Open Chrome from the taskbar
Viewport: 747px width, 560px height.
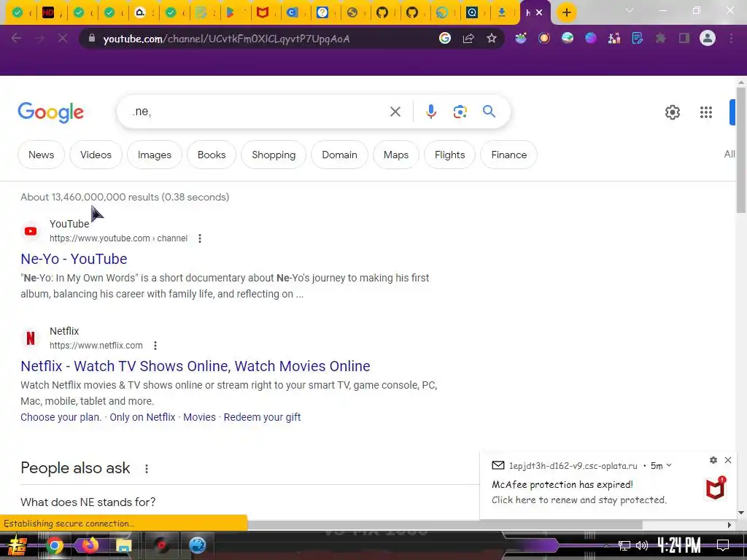point(54,545)
